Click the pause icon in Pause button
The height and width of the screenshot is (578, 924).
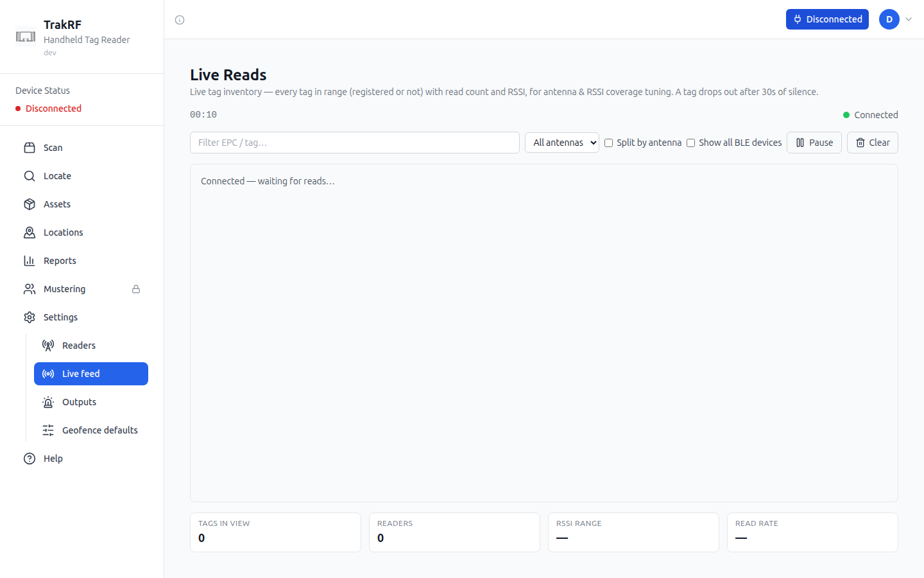coord(800,143)
